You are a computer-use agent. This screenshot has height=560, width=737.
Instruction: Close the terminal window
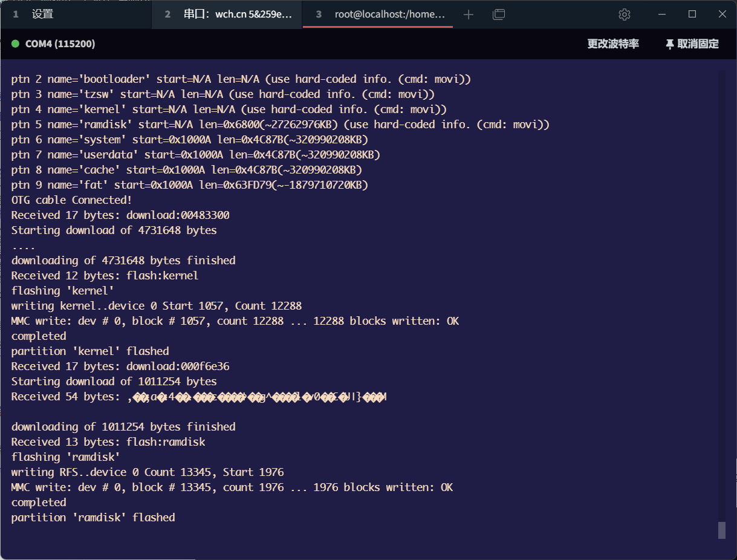coord(722,15)
